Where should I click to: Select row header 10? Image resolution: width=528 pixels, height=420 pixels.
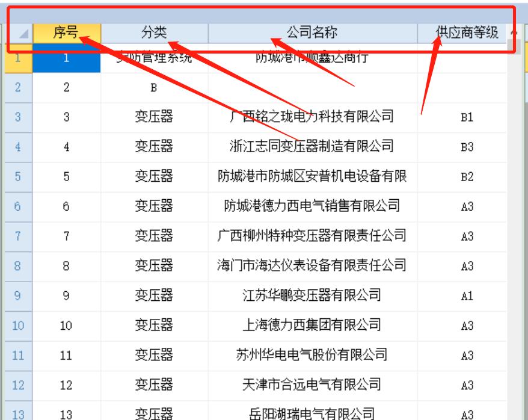[18, 326]
